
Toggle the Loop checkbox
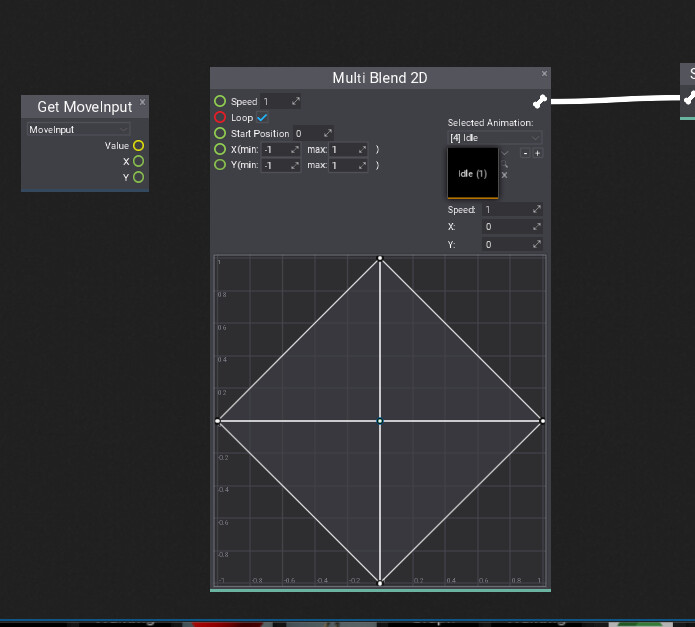(263, 117)
